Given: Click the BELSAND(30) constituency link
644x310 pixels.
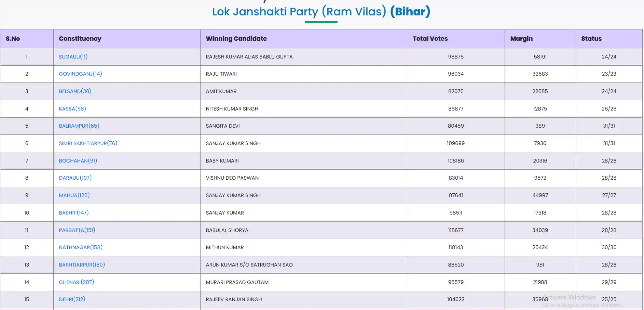Looking at the screenshot, I should pyautogui.click(x=75, y=91).
